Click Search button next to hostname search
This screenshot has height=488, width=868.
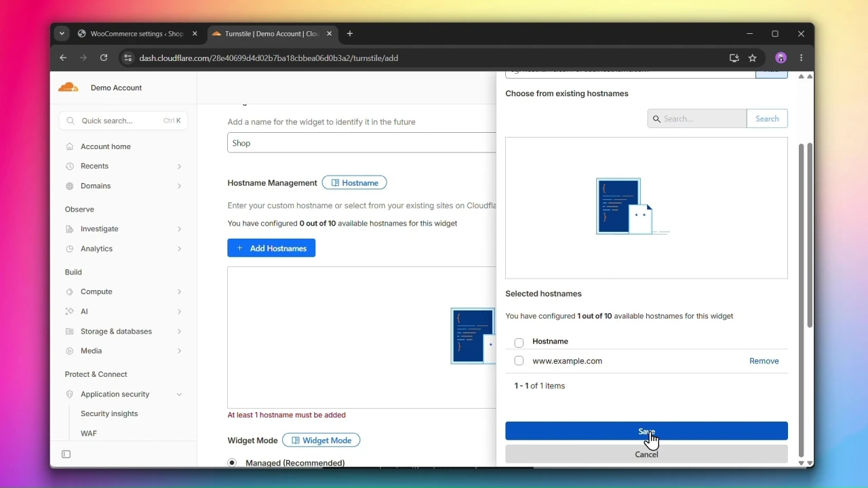coord(767,119)
